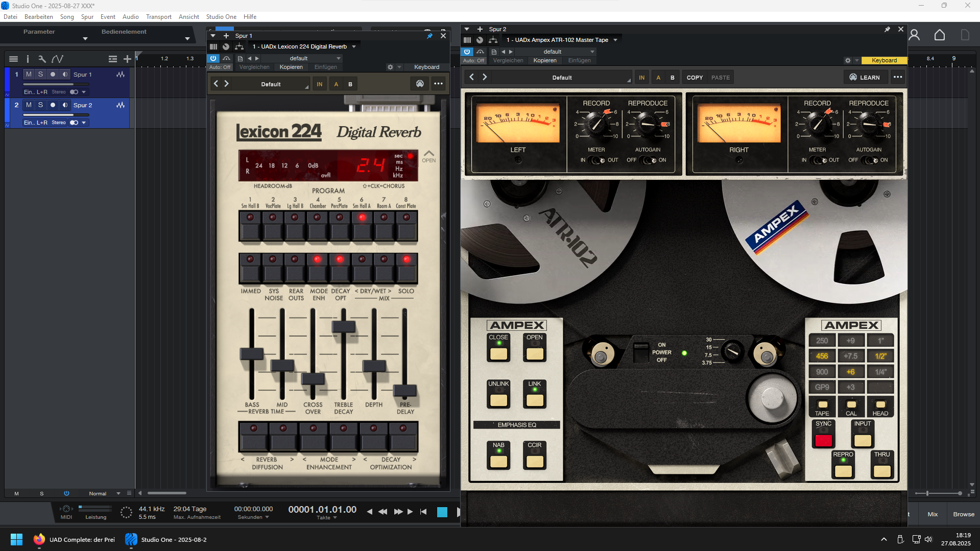
Task: Return to zero with skip-back button
Action: tap(423, 512)
